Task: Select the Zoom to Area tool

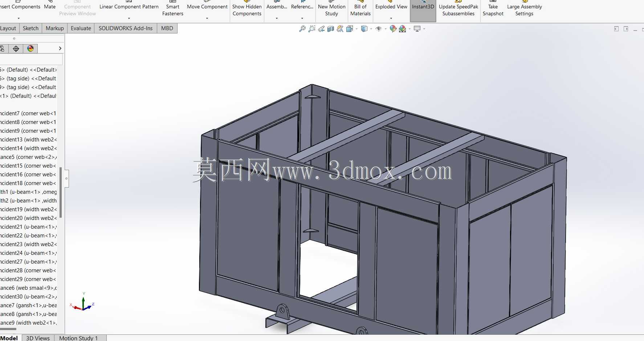Action: (312, 29)
